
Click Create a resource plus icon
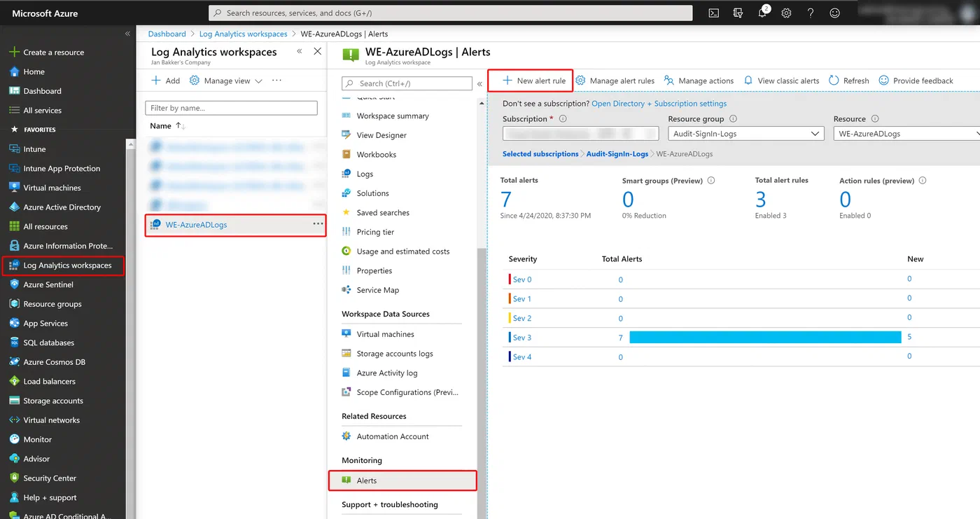(x=14, y=52)
